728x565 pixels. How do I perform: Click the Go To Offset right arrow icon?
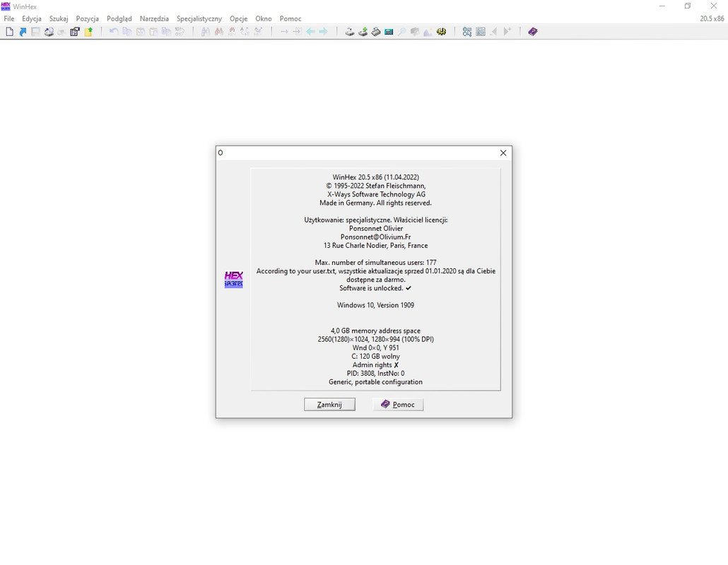pyautogui.click(x=284, y=32)
